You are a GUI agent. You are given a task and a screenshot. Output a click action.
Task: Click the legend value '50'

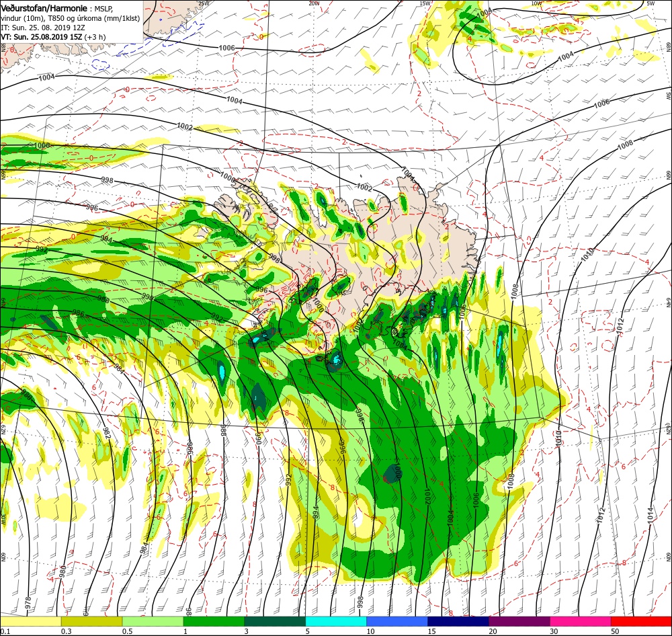(615, 631)
